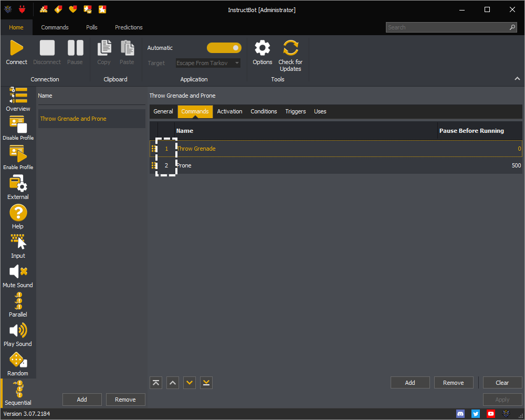
Task: Click the search magnifier icon
Action: pos(512,27)
